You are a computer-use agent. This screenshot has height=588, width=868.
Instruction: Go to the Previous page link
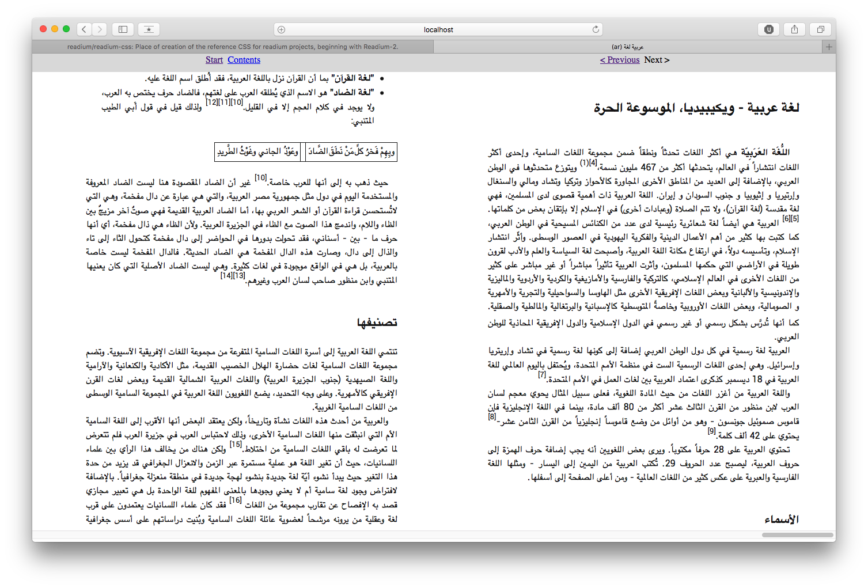[620, 60]
